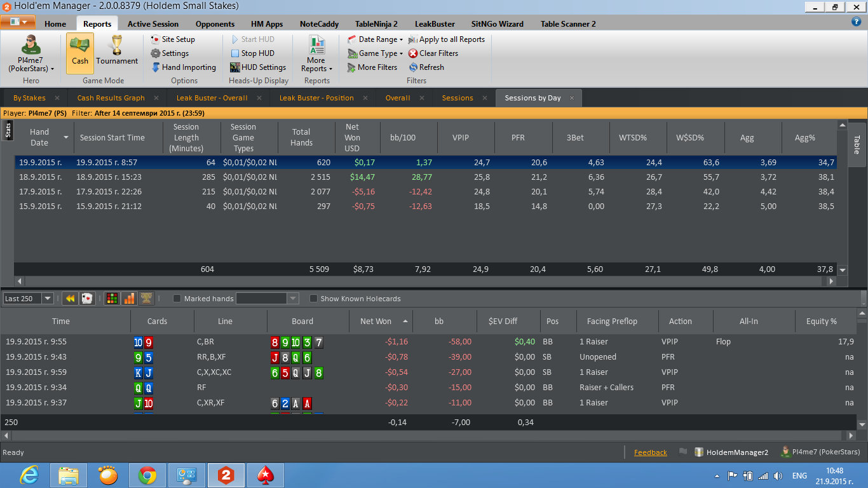Close the By Stakes report tab

[57, 98]
